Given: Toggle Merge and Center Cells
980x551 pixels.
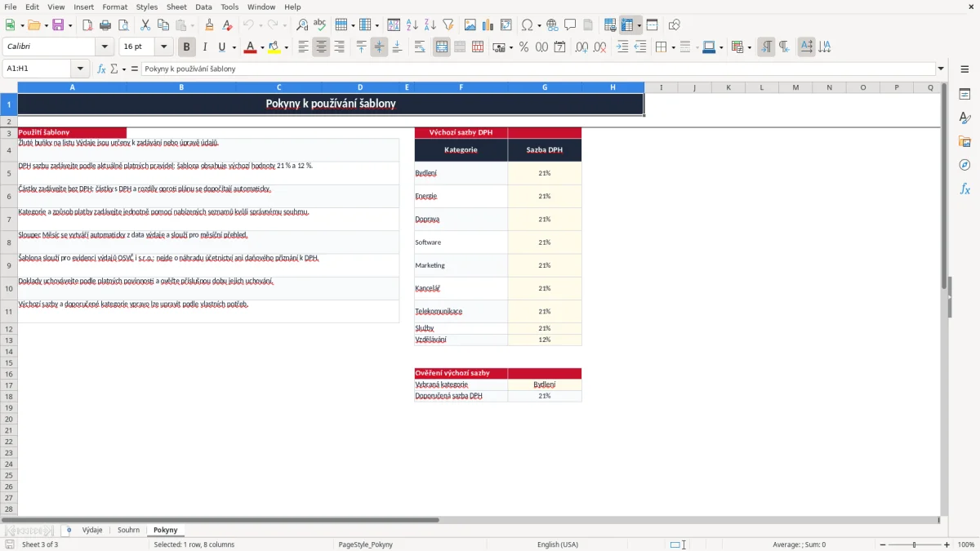Looking at the screenshot, I should click(442, 47).
